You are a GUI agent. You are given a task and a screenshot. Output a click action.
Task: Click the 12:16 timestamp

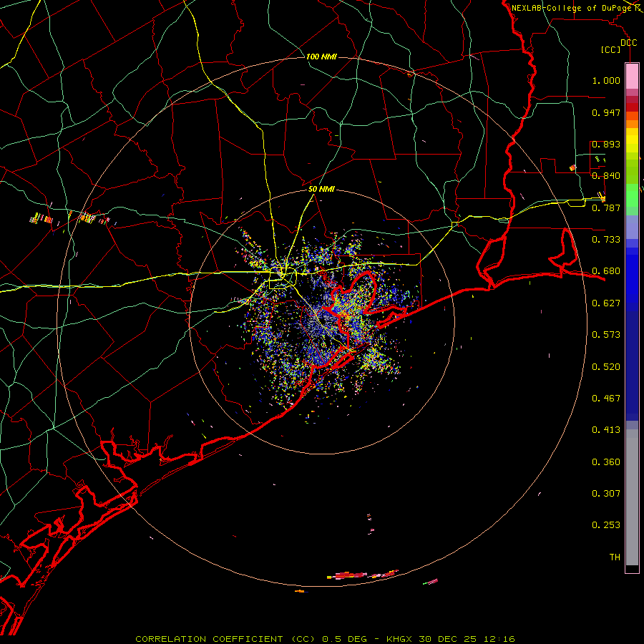point(499,639)
